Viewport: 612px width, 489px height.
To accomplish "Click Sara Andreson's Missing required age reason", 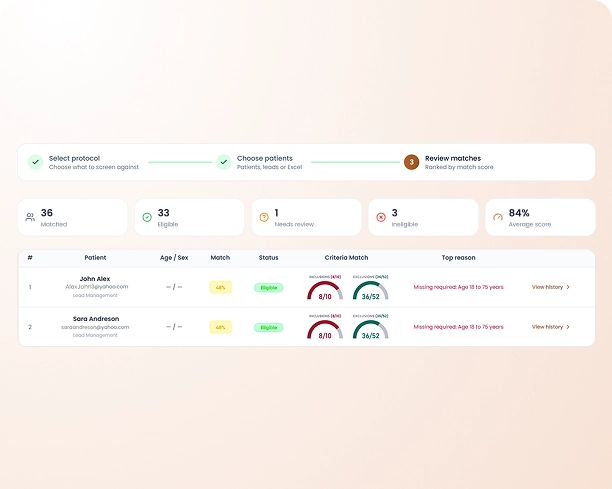I will pos(458,327).
